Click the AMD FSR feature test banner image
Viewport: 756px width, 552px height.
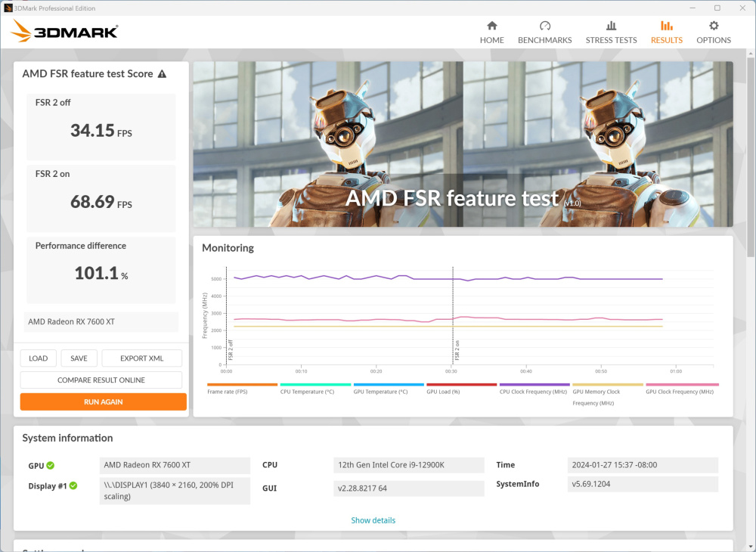coord(463,144)
